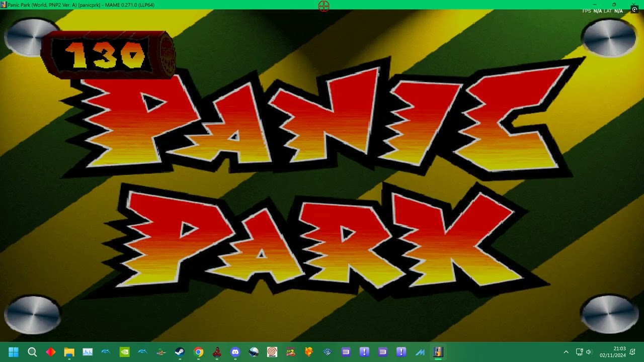The image size is (644, 362).
Task: Show hidden system tray icons
Action: 566,352
